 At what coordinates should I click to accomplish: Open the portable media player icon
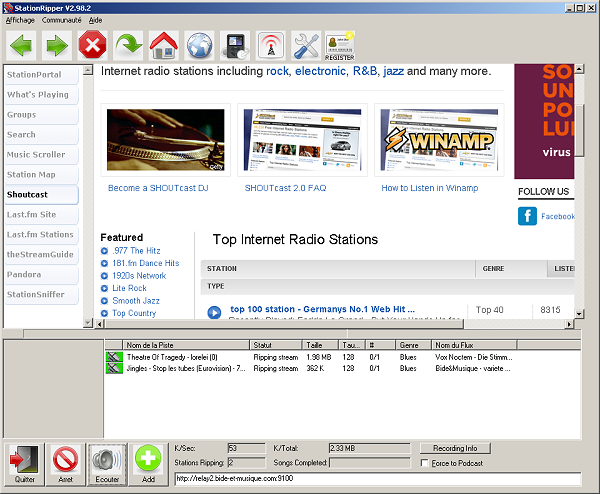(235, 46)
